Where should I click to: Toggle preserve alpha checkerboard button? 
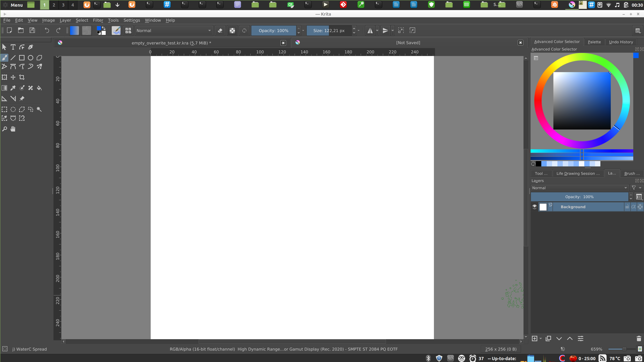click(232, 31)
